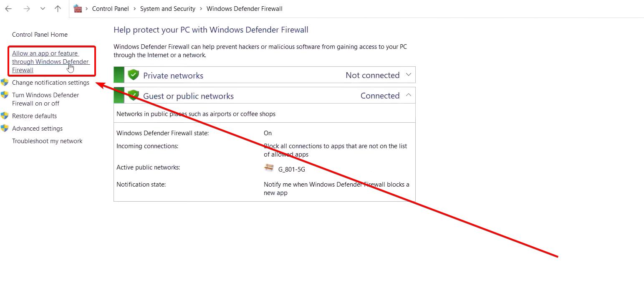Viewport: 644px width, 306px height.
Task: Expand the chevron after Control Panel breadcrumb
Action: click(x=134, y=8)
